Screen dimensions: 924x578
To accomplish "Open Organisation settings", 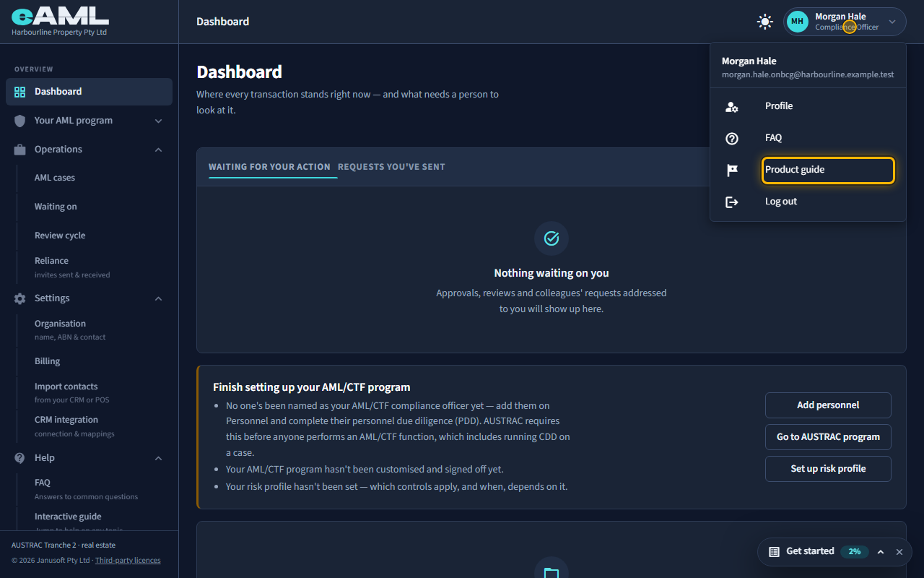I will 70,330.
